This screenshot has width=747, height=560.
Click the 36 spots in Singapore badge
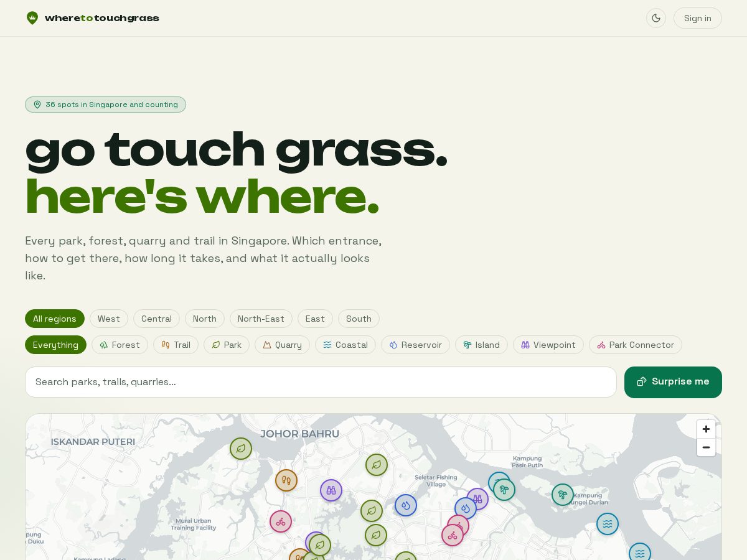tap(105, 105)
